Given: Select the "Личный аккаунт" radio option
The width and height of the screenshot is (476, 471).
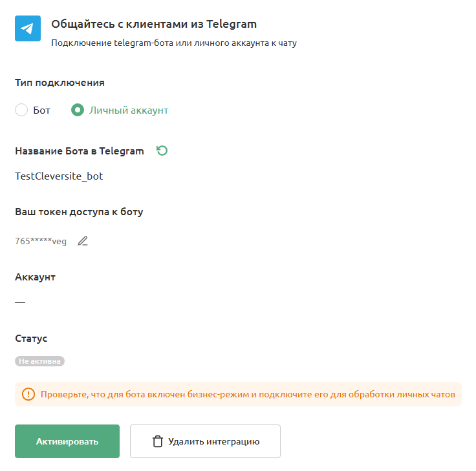Looking at the screenshot, I should [x=78, y=110].
